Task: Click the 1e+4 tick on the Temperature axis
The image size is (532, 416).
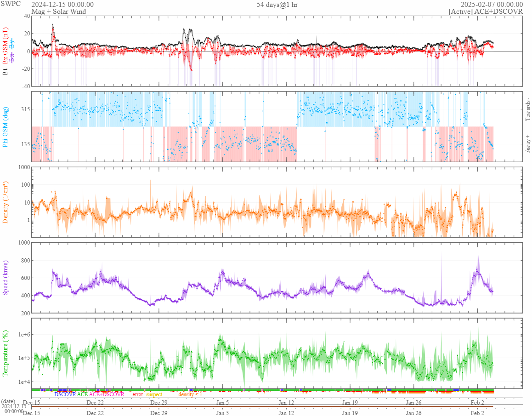Action: coord(24,382)
